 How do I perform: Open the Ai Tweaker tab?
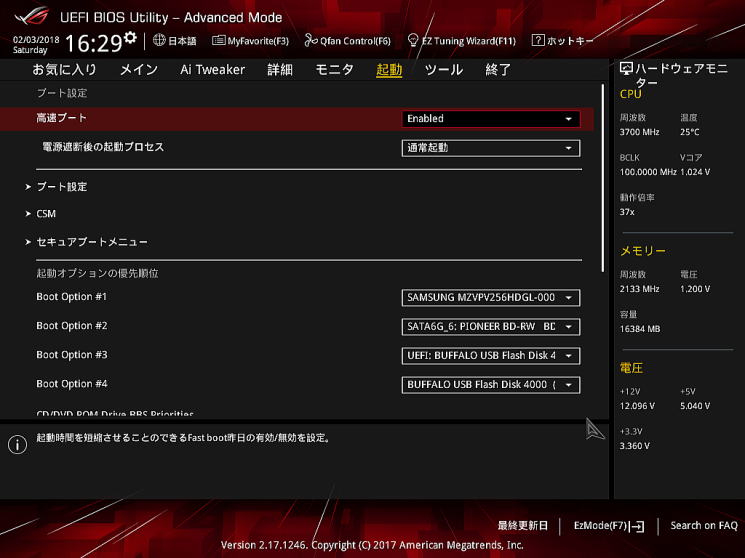pyautogui.click(x=212, y=70)
